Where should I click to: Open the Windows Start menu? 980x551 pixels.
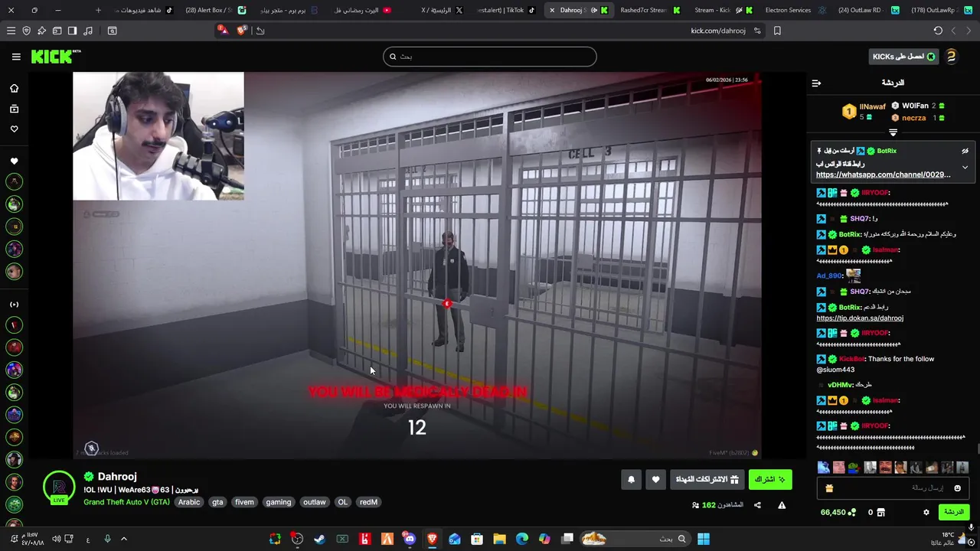[x=704, y=539]
